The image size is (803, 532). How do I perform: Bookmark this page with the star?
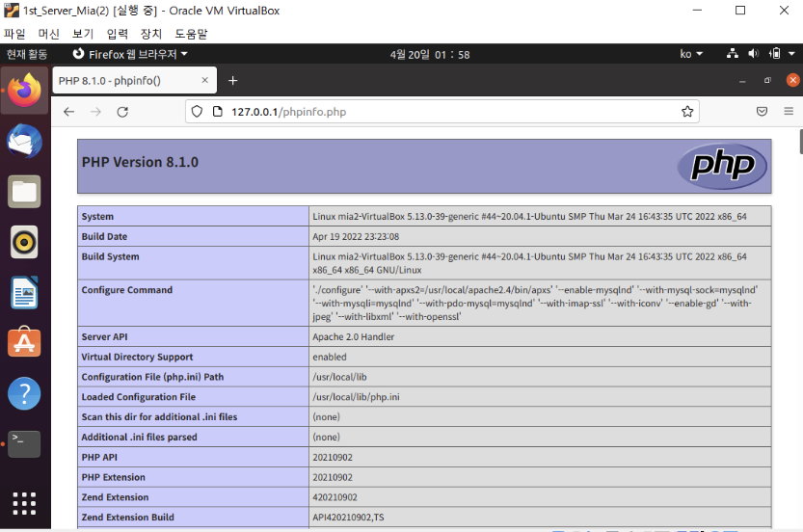(x=687, y=112)
